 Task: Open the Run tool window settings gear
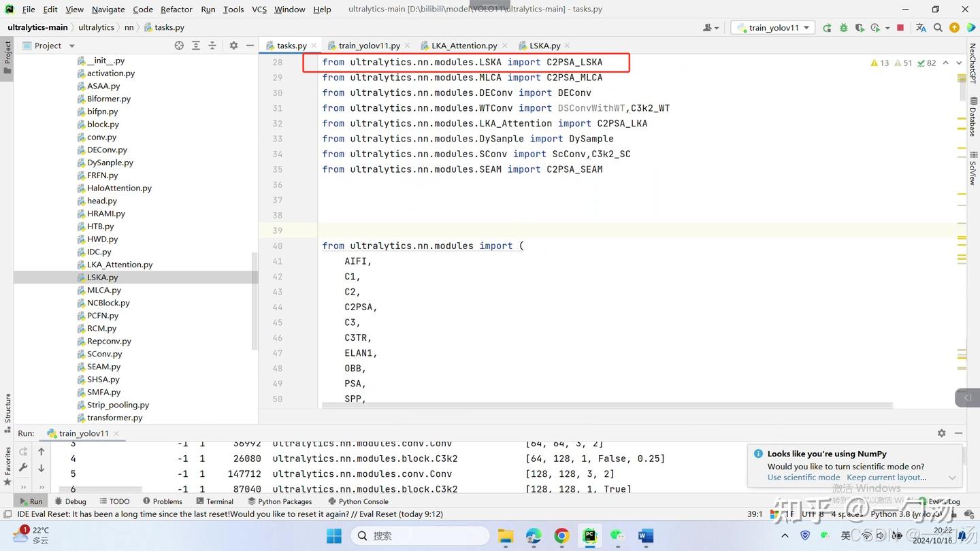pyautogui.click(x=941, y=433)
